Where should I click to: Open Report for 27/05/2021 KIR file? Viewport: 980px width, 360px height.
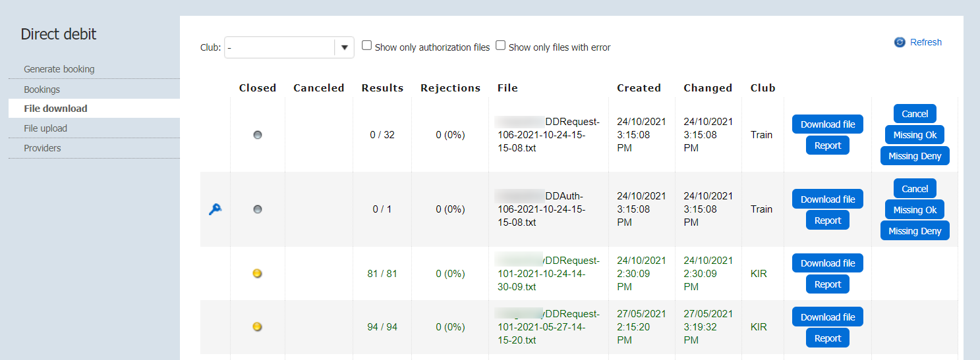point(828,338)
